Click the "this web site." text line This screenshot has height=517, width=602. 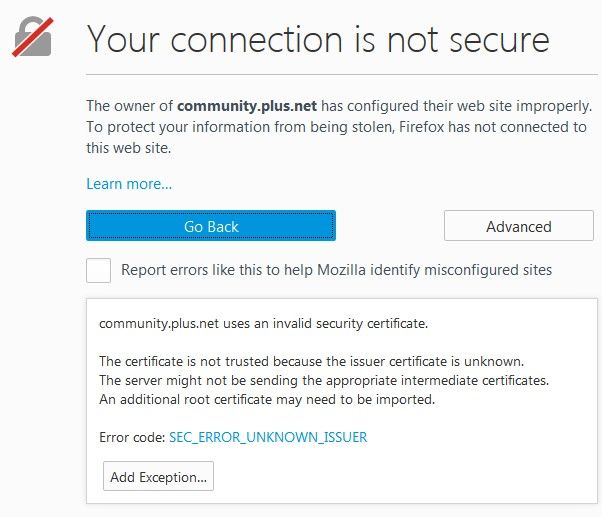pyautogui.click(x=126, y=148)
